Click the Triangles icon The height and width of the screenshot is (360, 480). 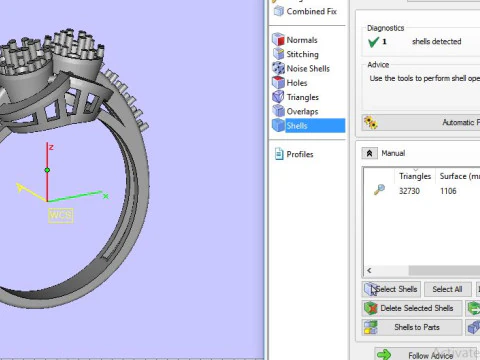pos(278,97)
